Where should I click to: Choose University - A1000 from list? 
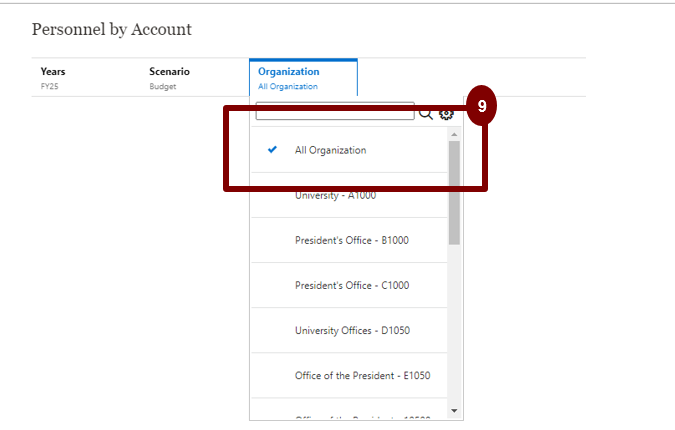click(x=349, y=195)
